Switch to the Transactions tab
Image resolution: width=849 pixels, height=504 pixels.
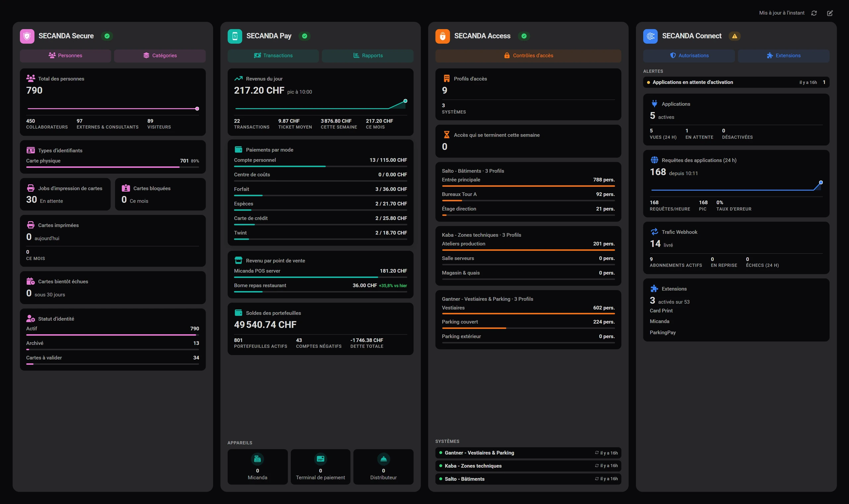coord(273,56)
